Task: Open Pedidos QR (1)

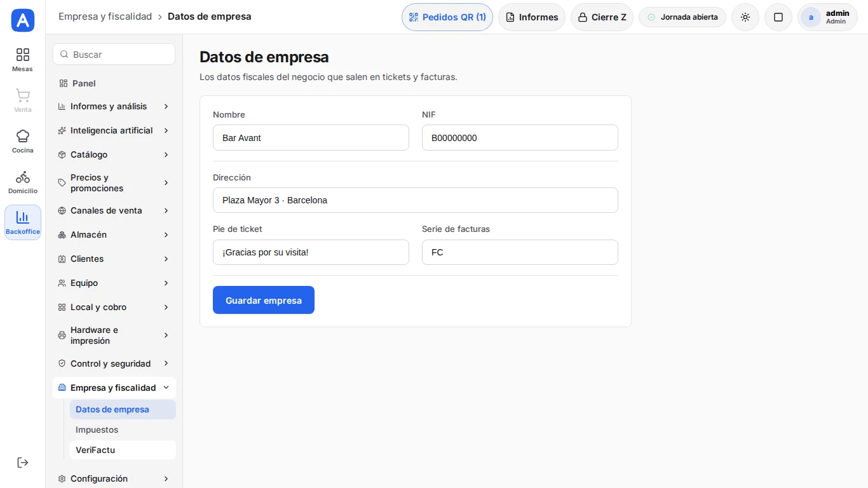Action: pos(447,17)
